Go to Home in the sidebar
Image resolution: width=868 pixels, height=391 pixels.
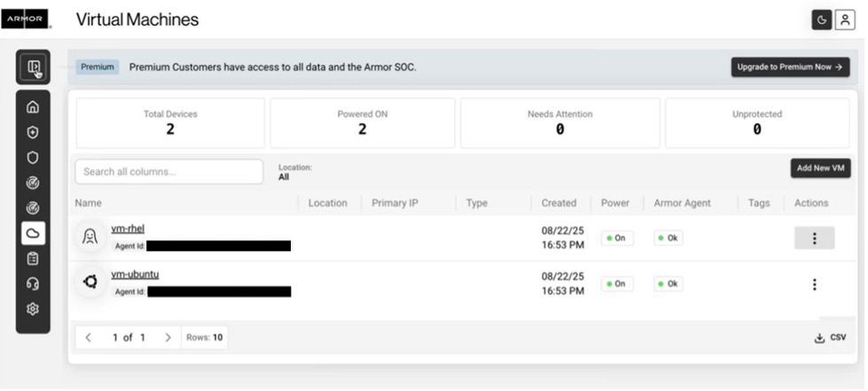click(x=33, y=107)
